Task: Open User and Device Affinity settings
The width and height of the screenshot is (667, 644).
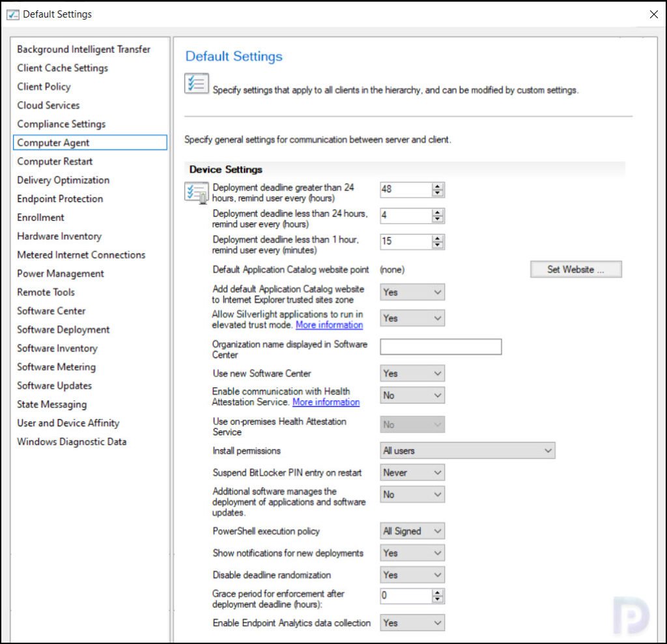Action: pyautogui.click(x=68, y=423)
